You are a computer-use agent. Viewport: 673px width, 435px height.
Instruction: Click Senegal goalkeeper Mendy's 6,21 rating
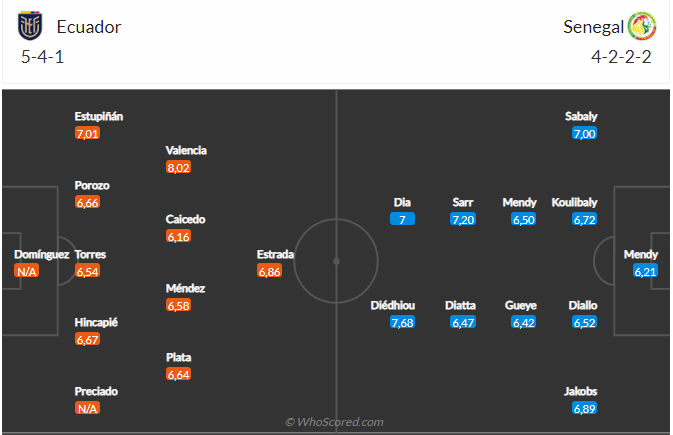point(645,271)
